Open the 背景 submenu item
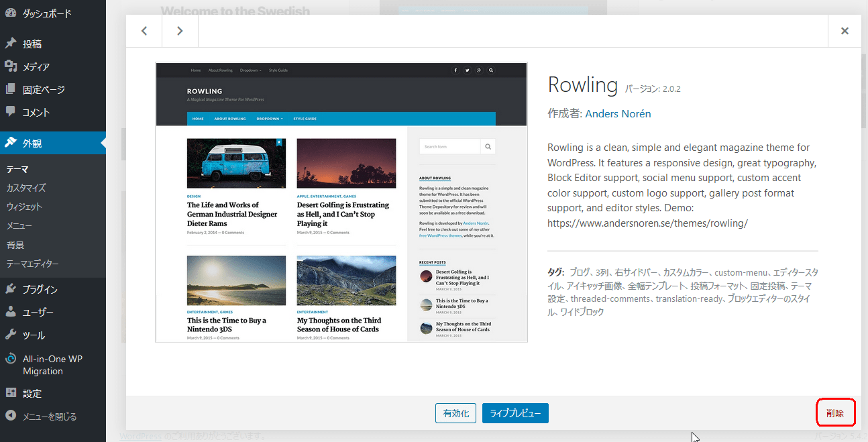 pos(15,245)
